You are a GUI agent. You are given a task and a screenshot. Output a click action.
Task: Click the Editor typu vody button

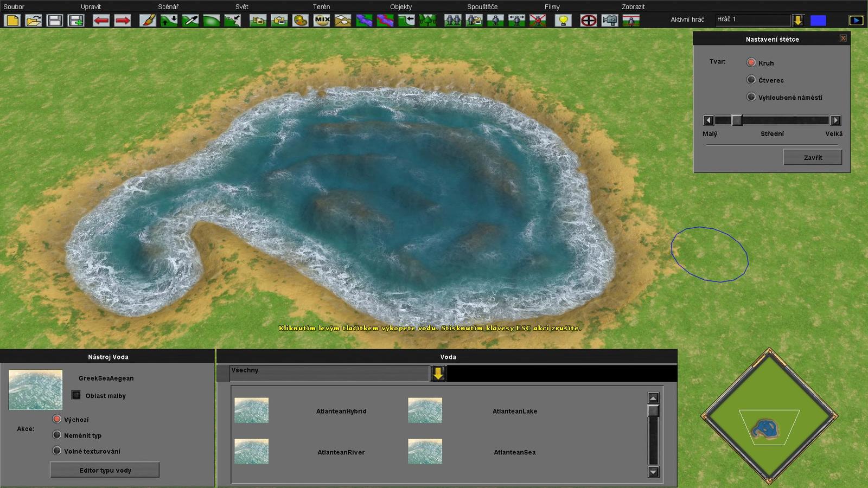click(x=105, y=470)
